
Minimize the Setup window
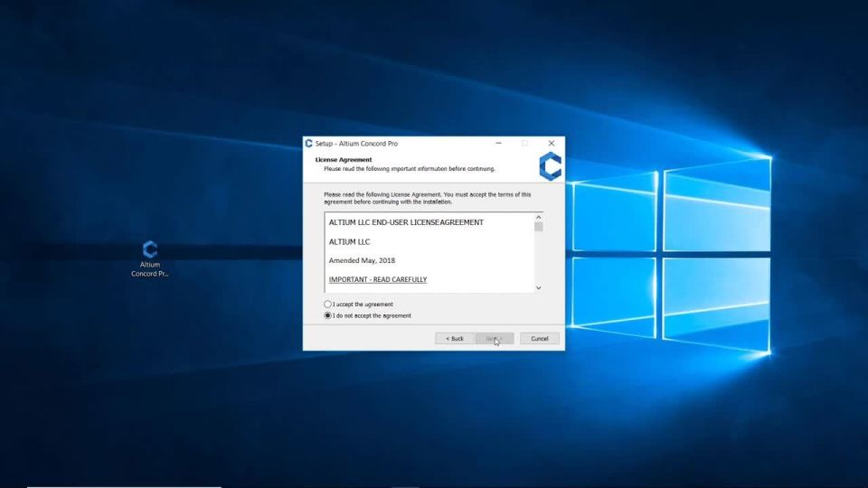pyautogui.click(x=499, y=144)
